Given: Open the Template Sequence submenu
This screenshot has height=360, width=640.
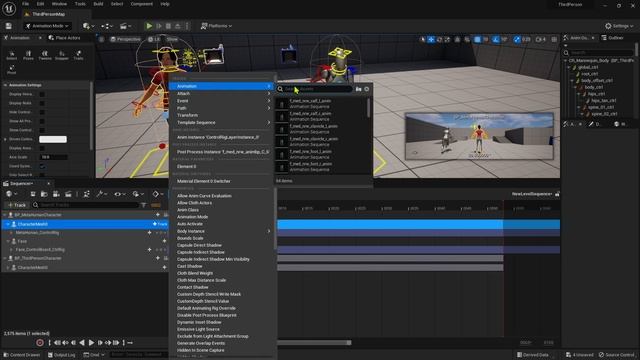Looking at the screenshot, I should pyautogui.click(x=223, y=122).
